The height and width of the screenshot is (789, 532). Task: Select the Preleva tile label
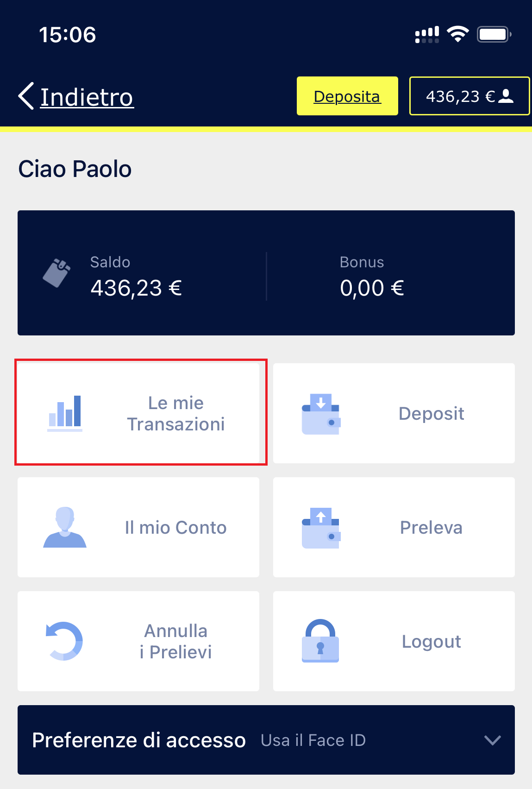click(x=431, y=528)
